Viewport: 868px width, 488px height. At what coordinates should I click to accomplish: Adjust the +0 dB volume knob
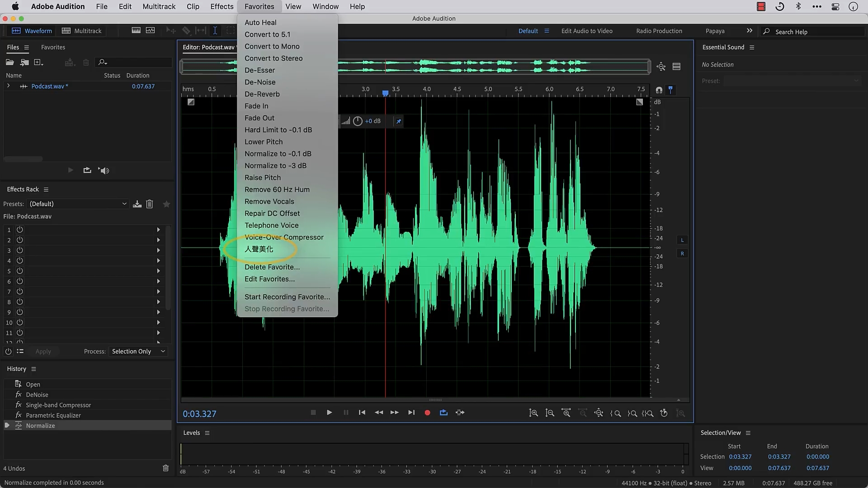[358, 121]
